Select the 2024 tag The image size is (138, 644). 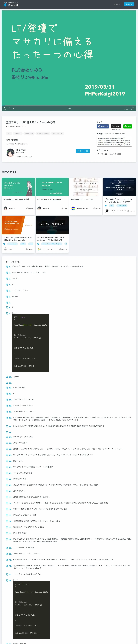pyautogui.click(x=23, y=244)
